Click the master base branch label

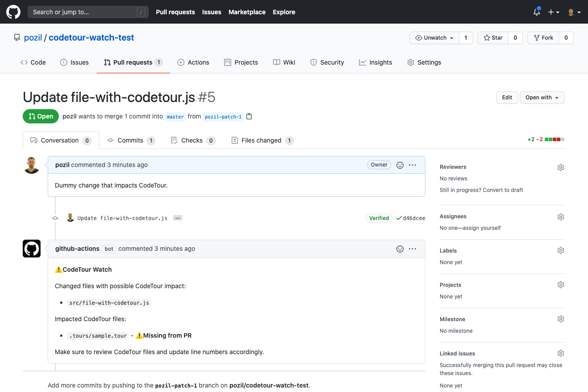175,117
